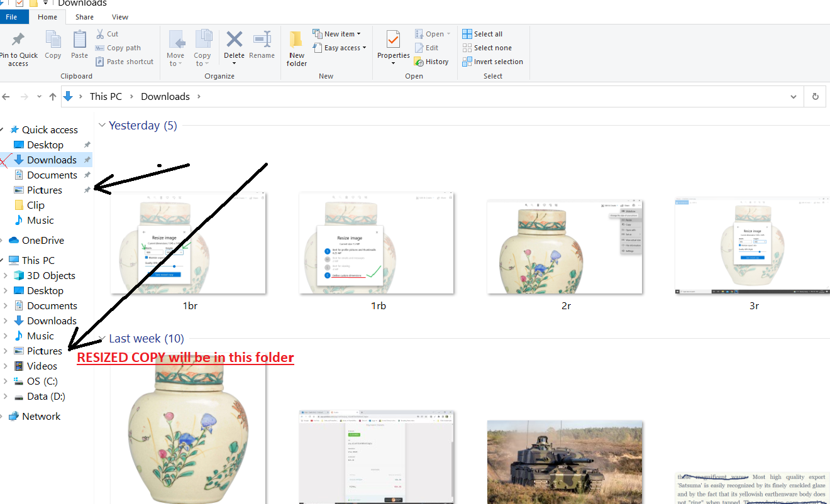This screenshot has width=830, height=504.
Task: Click Select all in ribbon
Action: (x=467, y=34)
